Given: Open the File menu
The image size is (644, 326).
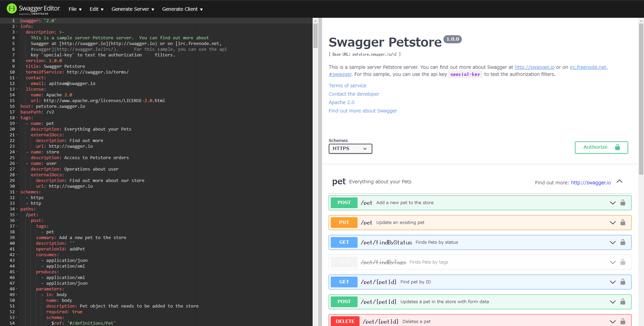Looking at the screenshot, I should point(74,9).
